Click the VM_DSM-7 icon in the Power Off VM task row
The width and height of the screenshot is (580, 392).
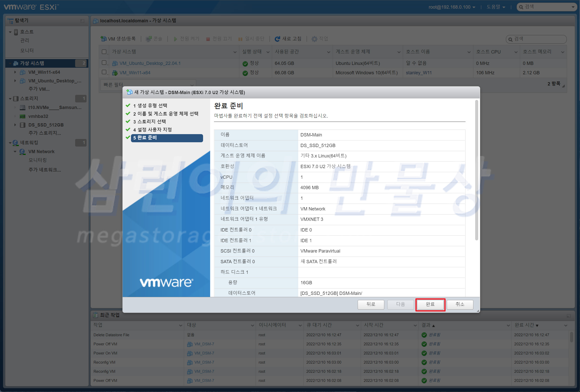click(190, 344)
